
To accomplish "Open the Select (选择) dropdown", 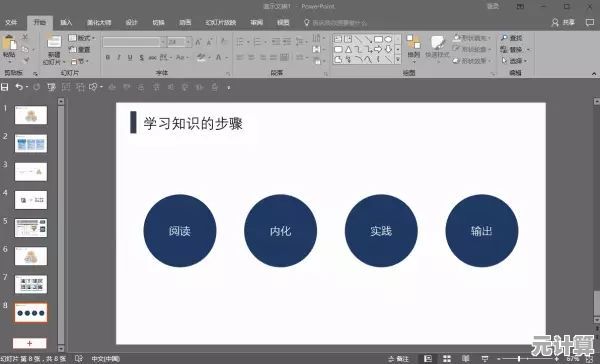I will (x=515, y=61).
